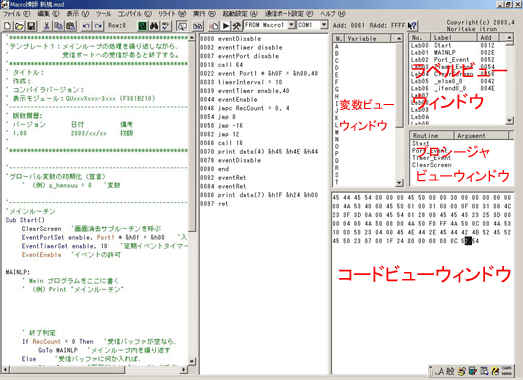
Task: Select the Lab00 Start label row
Action: click(457, 45)
